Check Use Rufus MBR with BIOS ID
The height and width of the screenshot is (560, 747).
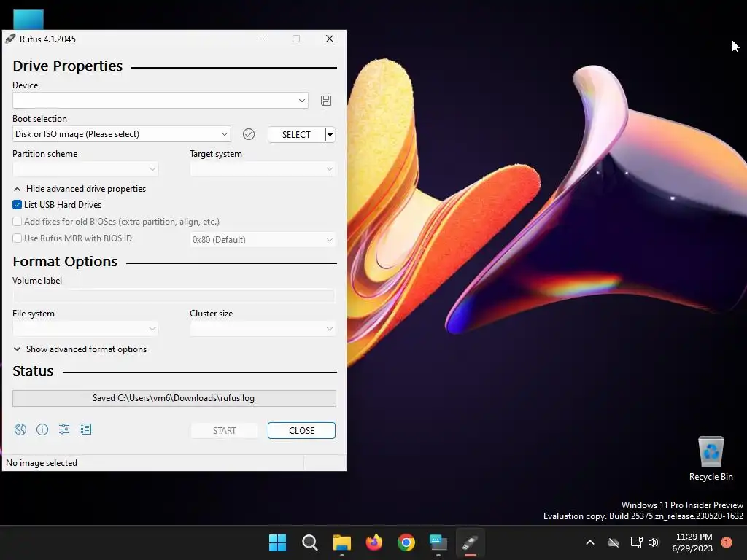(18, 238)
